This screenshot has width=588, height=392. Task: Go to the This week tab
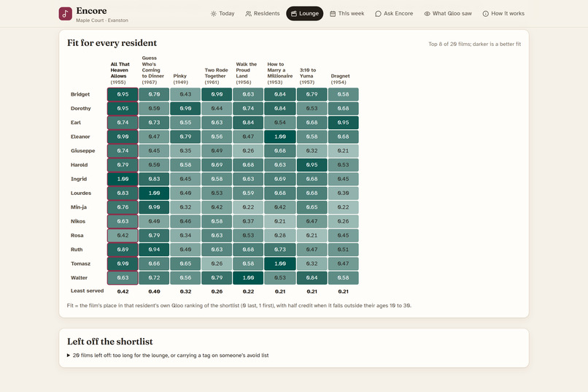click(x=347, y=13)
